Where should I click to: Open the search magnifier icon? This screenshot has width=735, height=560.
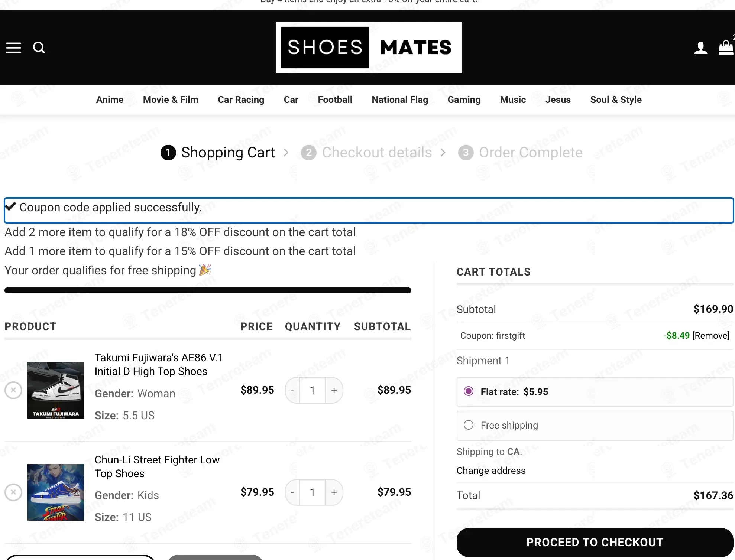tap(39, 48)
